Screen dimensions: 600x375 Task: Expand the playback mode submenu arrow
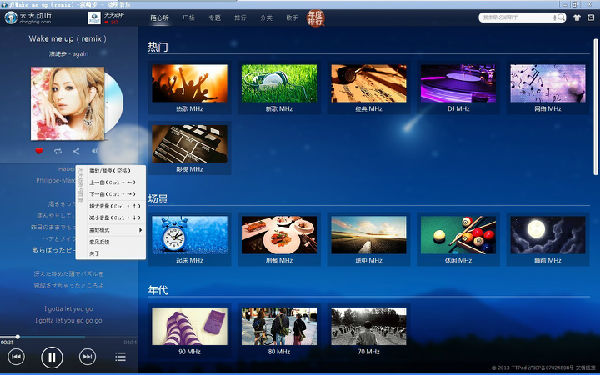tap(140, 230)
